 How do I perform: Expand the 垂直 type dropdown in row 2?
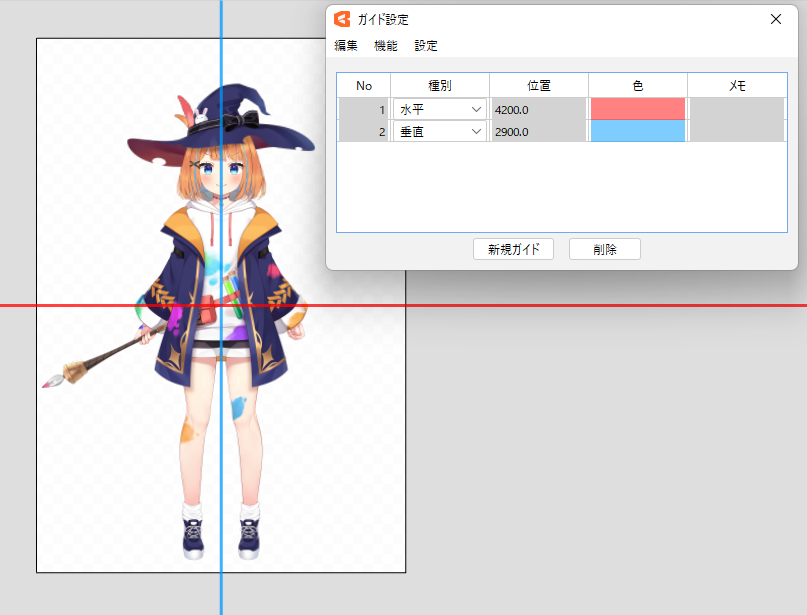476,131
